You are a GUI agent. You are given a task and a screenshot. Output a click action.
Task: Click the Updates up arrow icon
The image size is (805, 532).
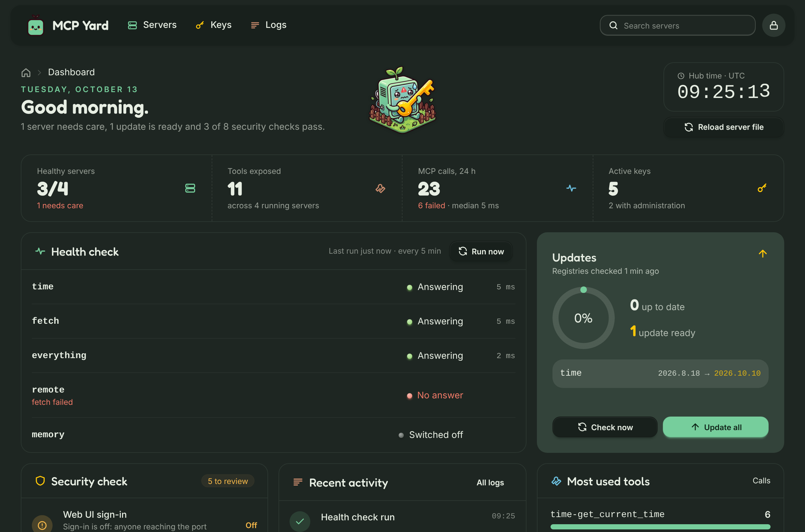click(762, 254)
